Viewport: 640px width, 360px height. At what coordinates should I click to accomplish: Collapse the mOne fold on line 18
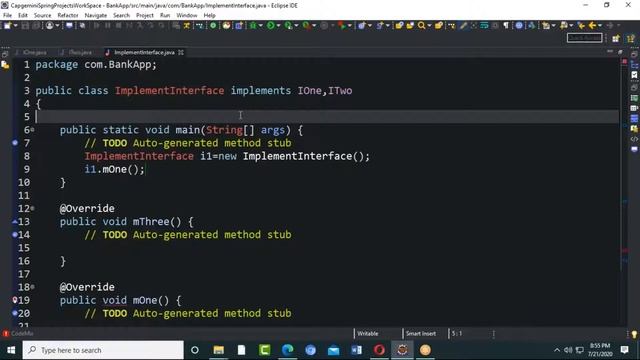(x=33, y=287)
